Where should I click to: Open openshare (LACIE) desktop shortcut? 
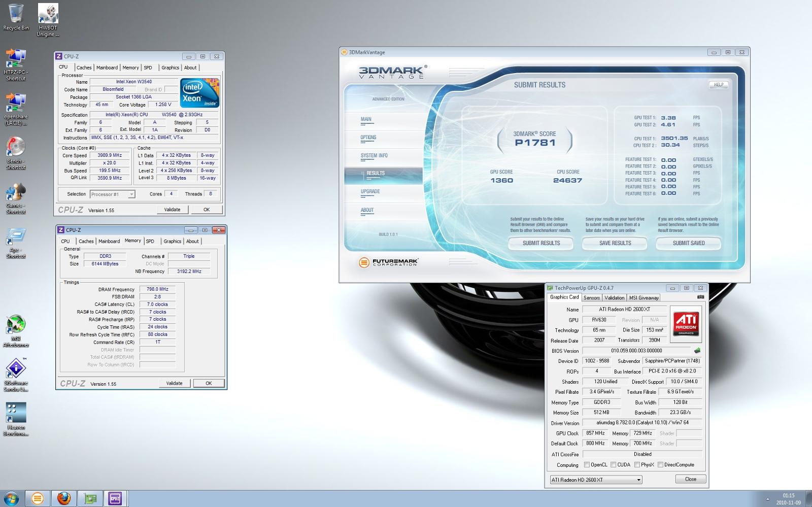(16, 109)
